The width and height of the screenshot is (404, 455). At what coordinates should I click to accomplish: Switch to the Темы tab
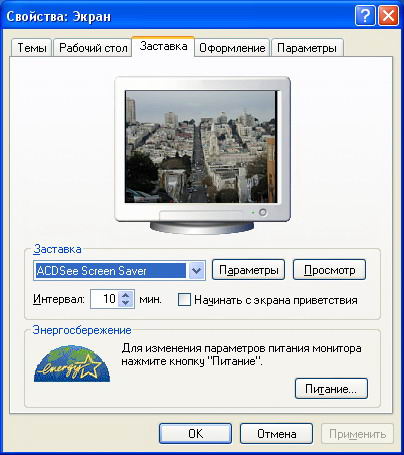coord(32,48)
